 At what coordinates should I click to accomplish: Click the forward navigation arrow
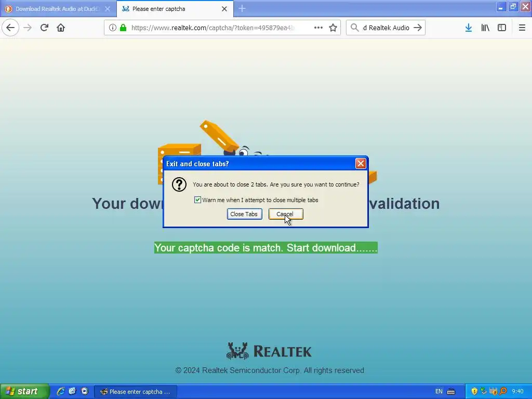click(28, 28)
